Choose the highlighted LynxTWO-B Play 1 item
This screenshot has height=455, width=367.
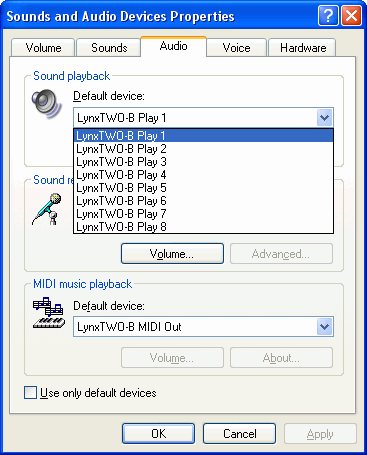203,136
